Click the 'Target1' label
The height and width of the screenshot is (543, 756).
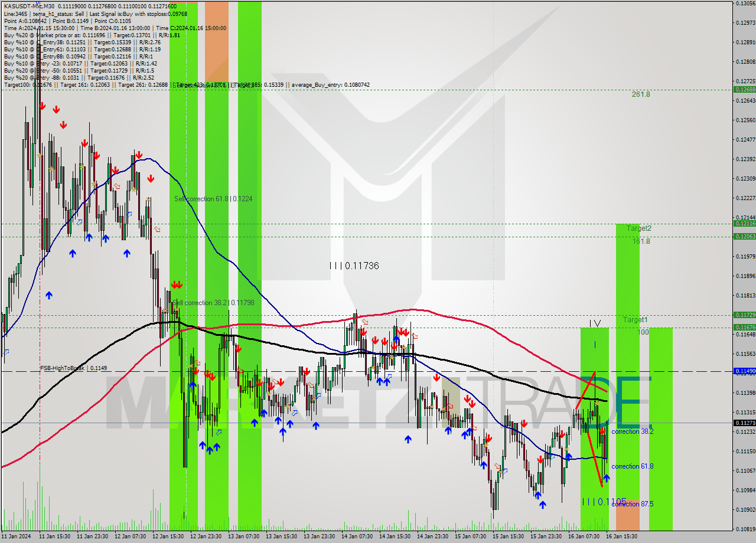click(636, 320)
